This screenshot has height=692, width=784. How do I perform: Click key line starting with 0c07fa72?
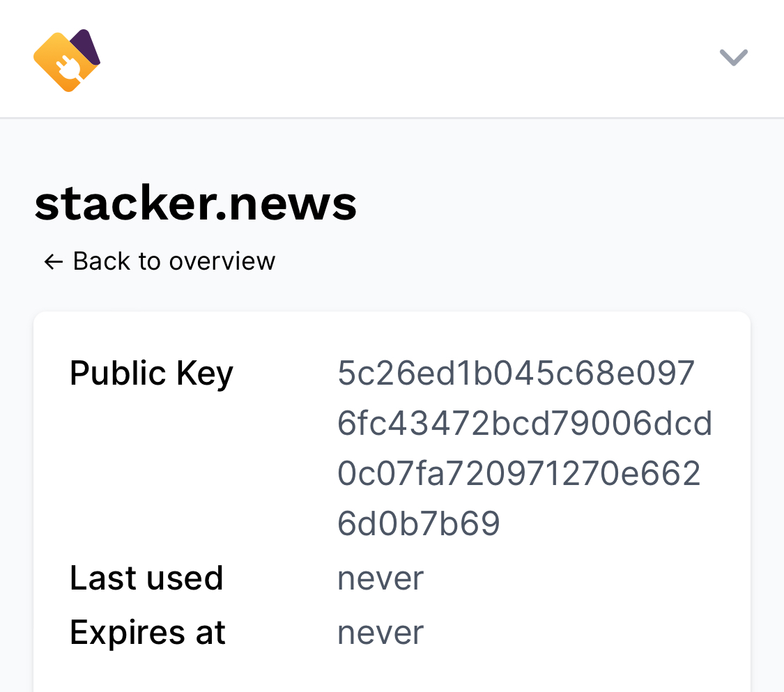point(518,474)
